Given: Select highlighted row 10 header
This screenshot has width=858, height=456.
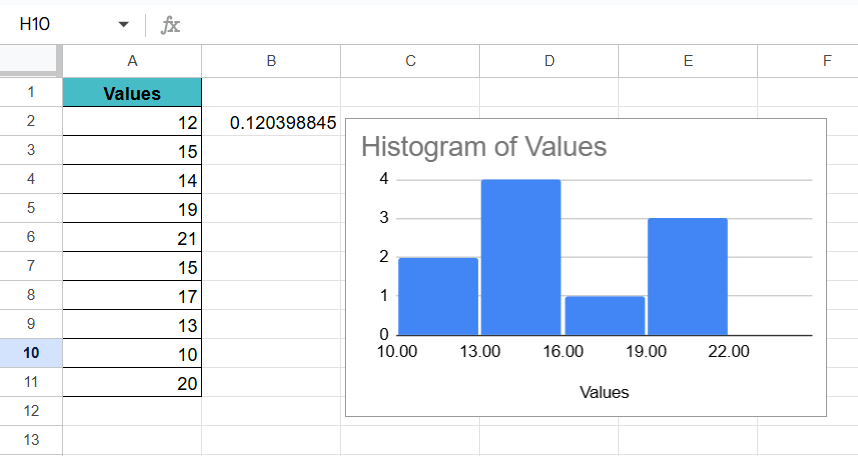Looking at the screenshot, I should tap(31, 353).
